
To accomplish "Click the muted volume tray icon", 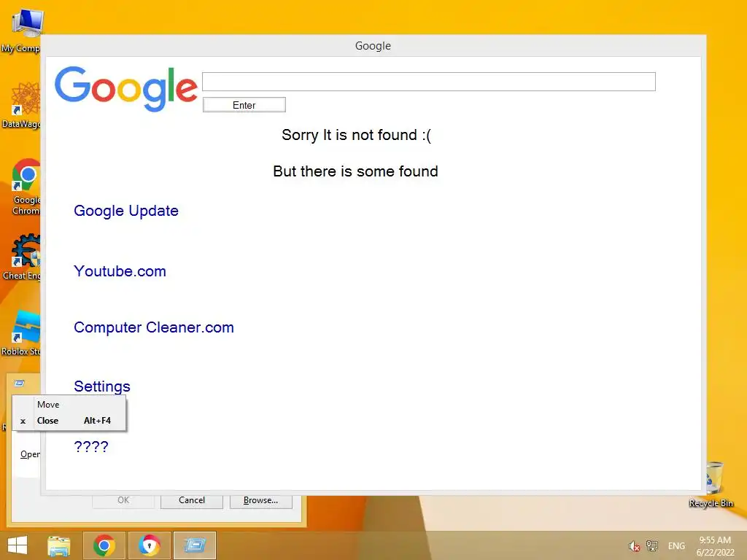I will [x=634, y=546].
